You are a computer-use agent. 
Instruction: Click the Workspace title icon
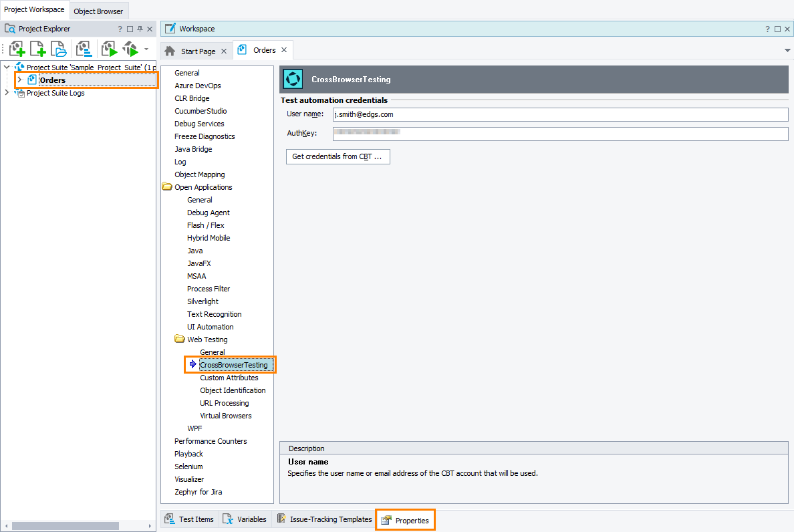tap(170, 28)
